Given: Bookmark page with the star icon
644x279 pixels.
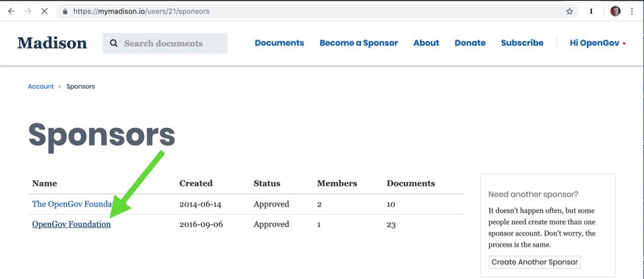Looking at the screenshot, I should click(x=569, y=11).
